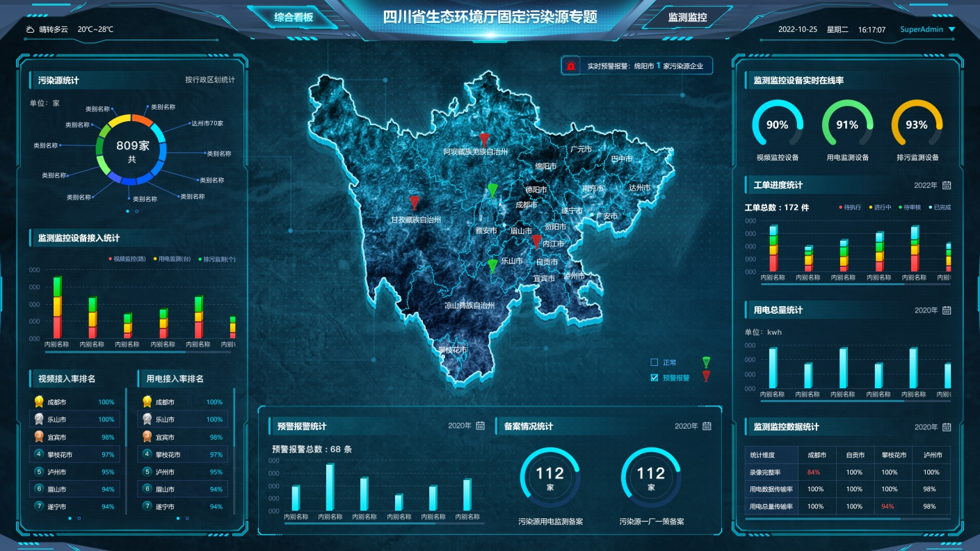Enable the 正常 checkbox in map legend
This screenshot has width=980, height=551.
pos(654,362)
